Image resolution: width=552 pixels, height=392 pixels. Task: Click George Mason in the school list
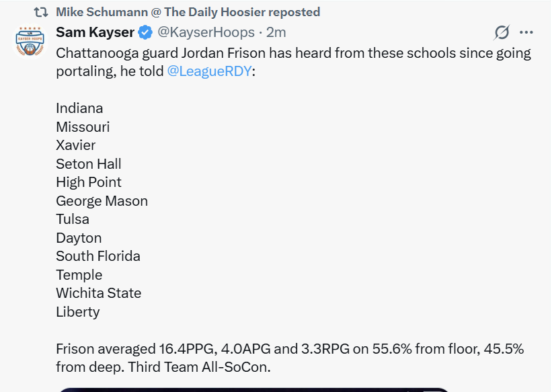click(x=102, y=200)
